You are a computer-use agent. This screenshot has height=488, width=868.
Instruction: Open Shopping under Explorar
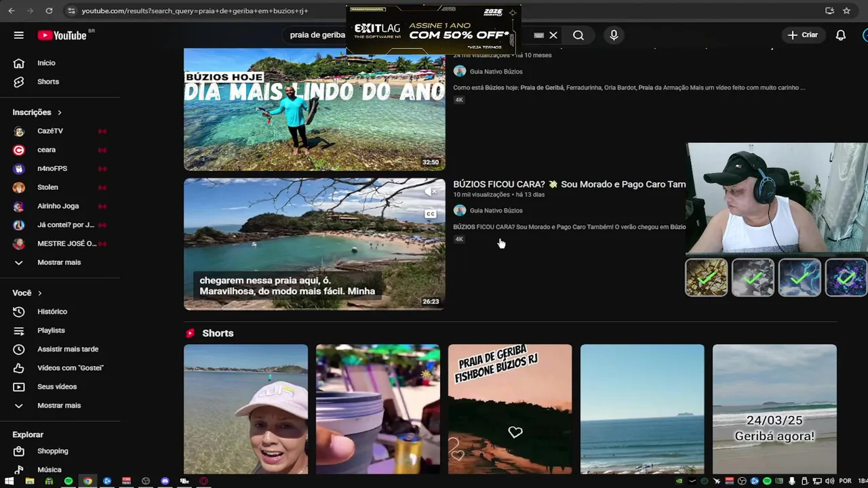[52, 451]
